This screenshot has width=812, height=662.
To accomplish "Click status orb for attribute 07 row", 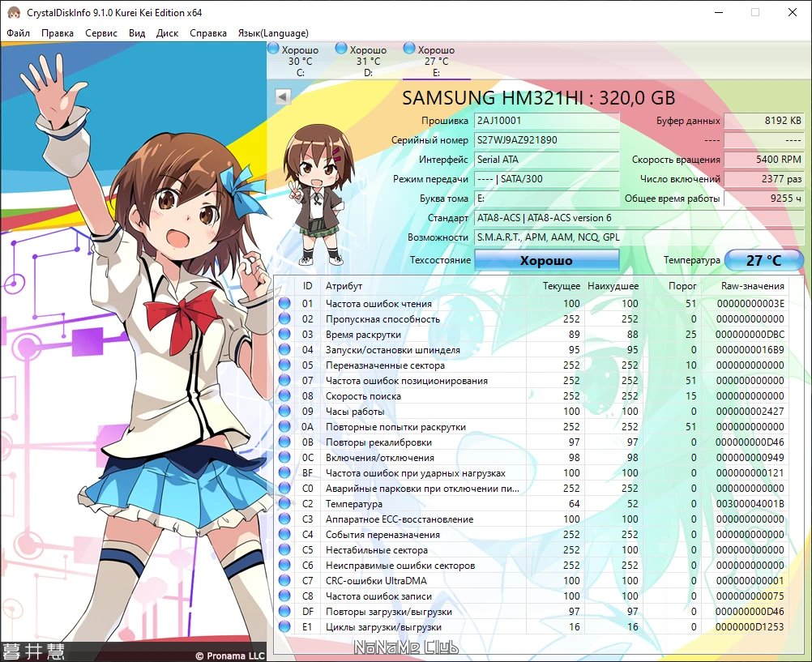I will coord(284,380).
